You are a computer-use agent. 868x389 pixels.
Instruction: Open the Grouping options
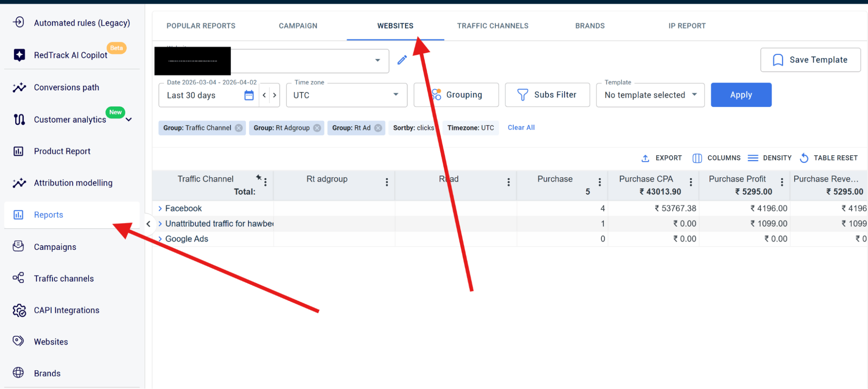click(x=456, y=95)
